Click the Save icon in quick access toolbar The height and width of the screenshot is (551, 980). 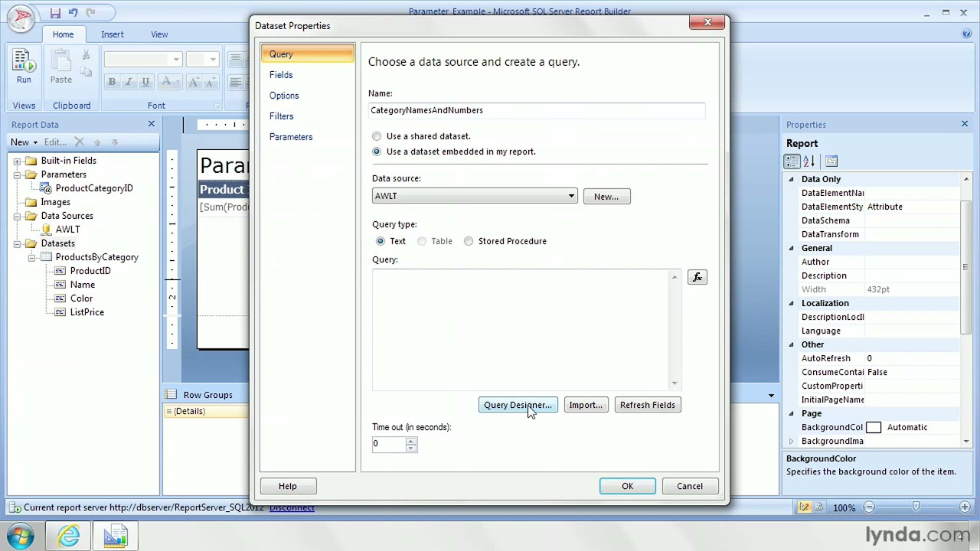pyautogui.click(x=55, y=12)
